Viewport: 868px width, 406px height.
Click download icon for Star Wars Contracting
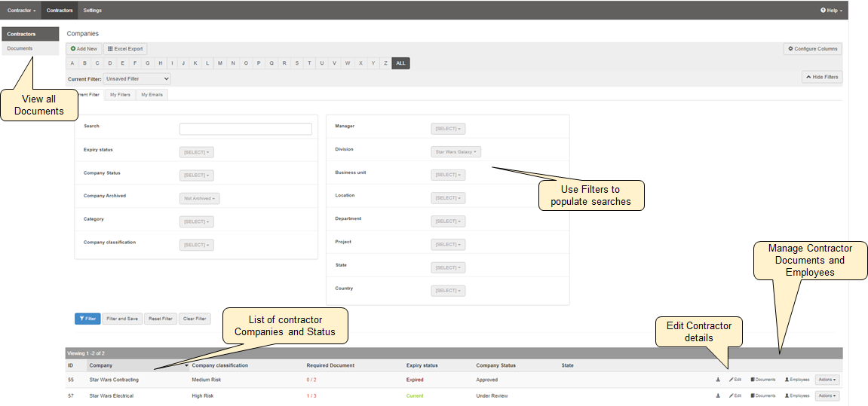(718, 380)
